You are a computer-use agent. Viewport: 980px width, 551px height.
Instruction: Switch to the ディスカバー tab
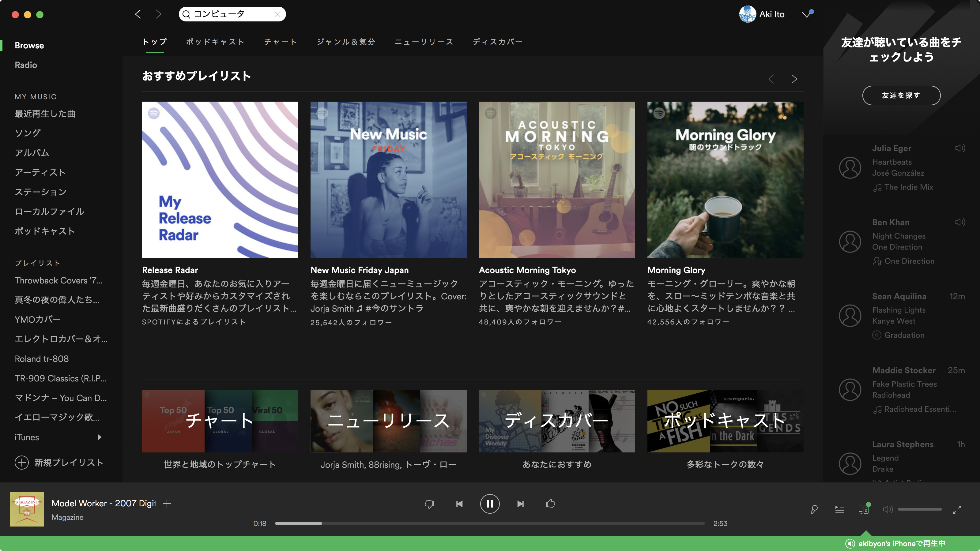point(498,42)
